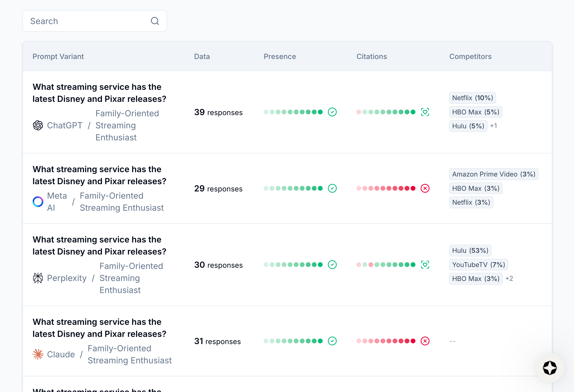Click the red citations X in Claude row
The image size is (574, 392).
425,341
